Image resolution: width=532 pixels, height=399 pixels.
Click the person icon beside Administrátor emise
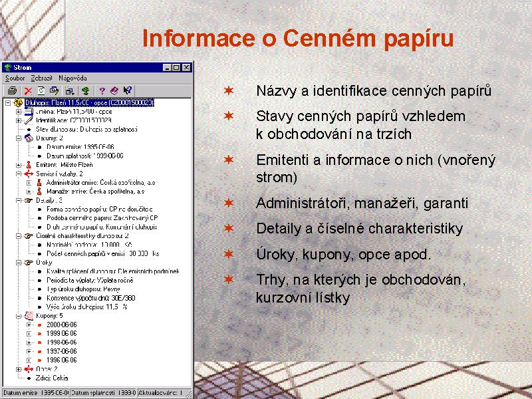click(39, 182)
